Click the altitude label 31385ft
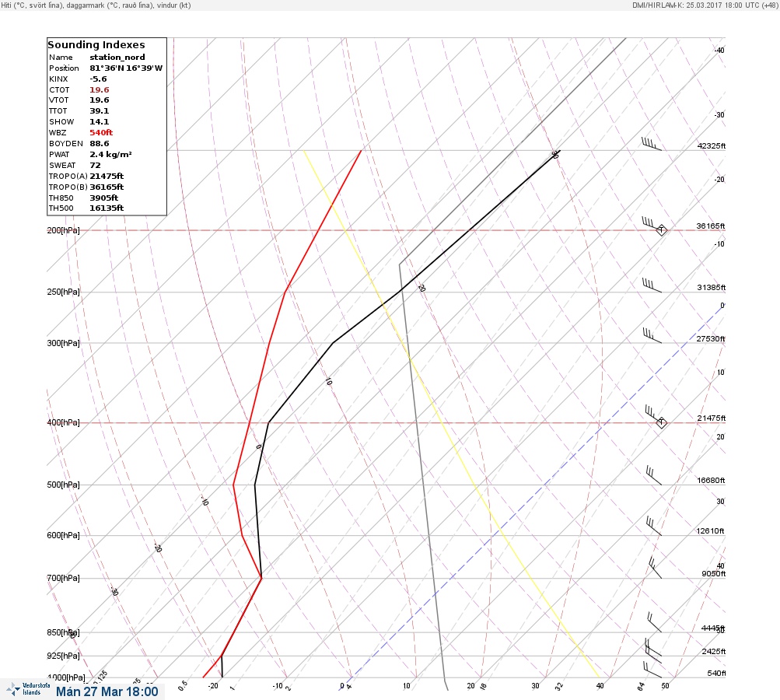 coord(712,288)
